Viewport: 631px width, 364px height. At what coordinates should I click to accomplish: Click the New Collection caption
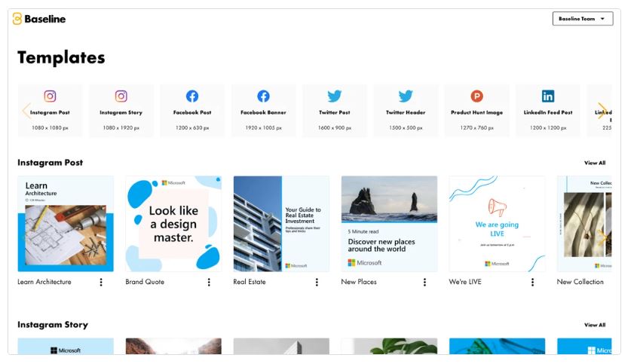pos(580,282)
